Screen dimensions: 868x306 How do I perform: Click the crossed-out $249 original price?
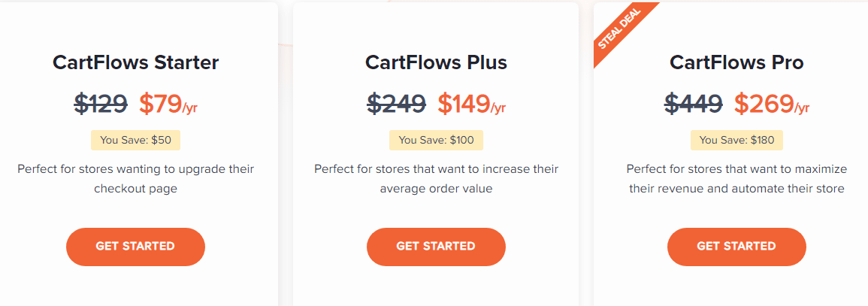point(397,104)
